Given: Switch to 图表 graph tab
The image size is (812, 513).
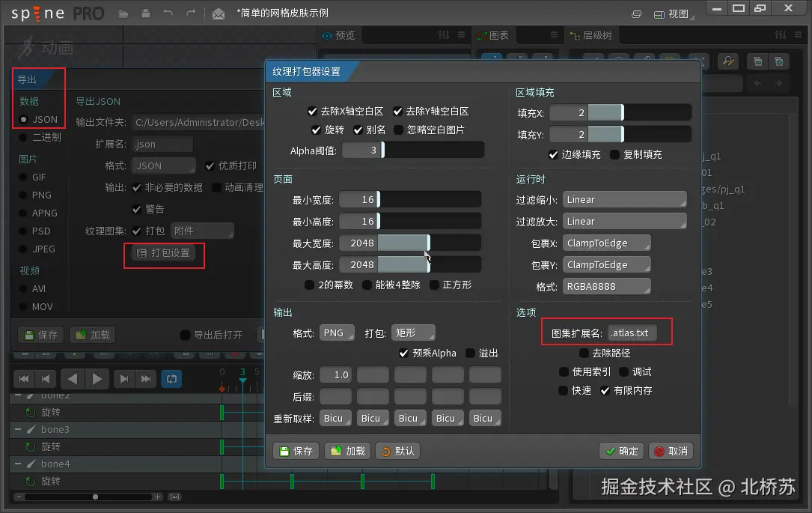Looking at the screenshot, I should coord(493,35).
